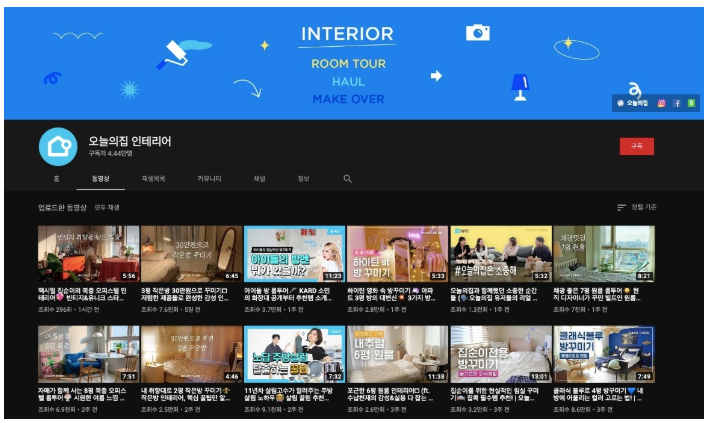Open the title '3평 작은방 30만원으로 꾸미기'
The height and width of the screenshot is (422, 707).
(x=185, y=294)
